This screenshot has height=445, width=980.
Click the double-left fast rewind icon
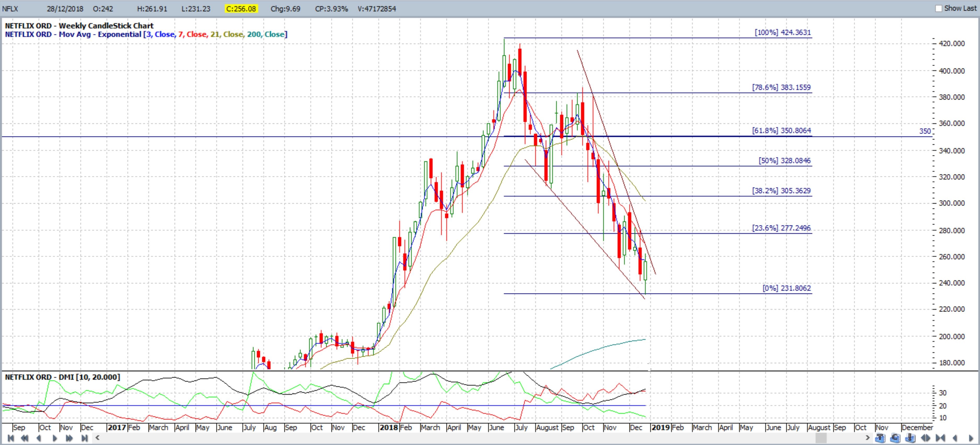(25, 438)
